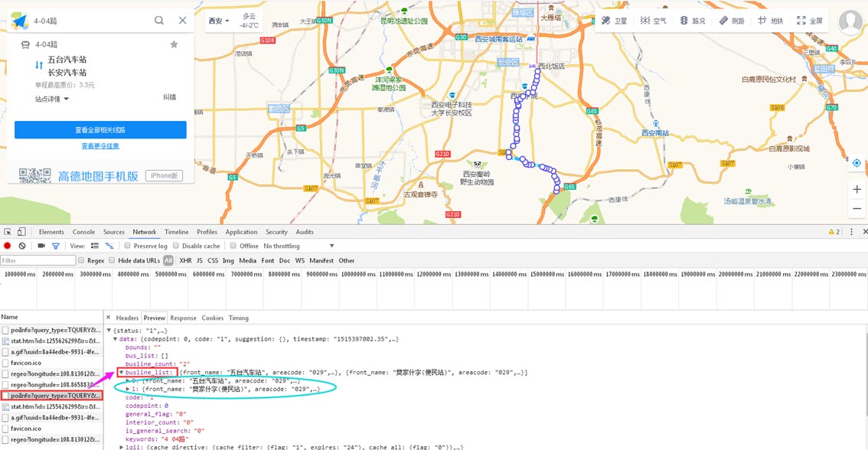Collapse the data object node
This screenshot has width=868, height=450.
[x=115, y=339]
